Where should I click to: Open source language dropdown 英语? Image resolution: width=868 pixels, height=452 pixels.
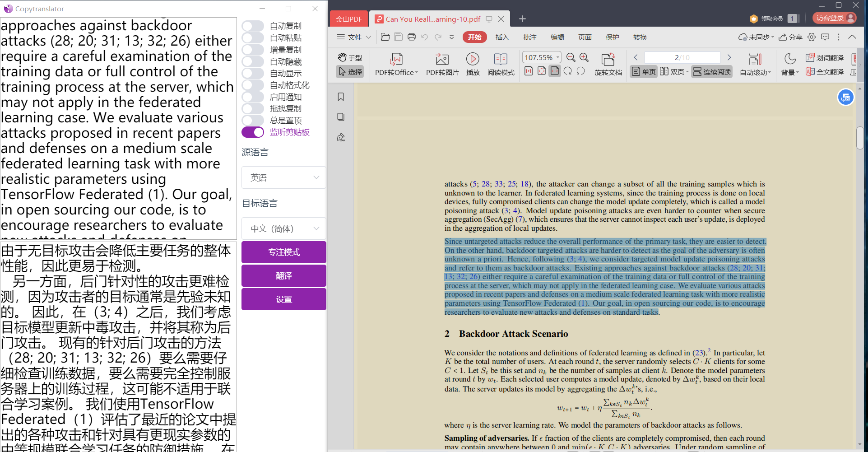tap(284, 177)
